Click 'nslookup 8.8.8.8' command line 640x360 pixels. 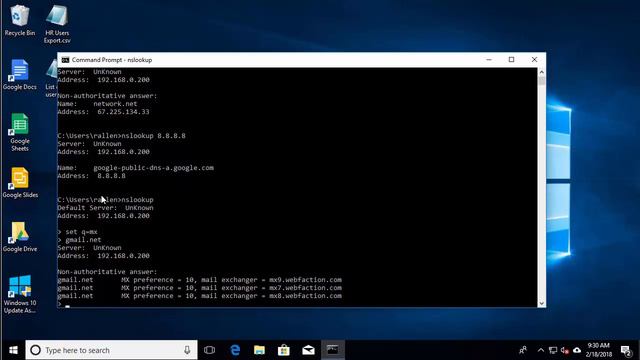tap(153, 136)
